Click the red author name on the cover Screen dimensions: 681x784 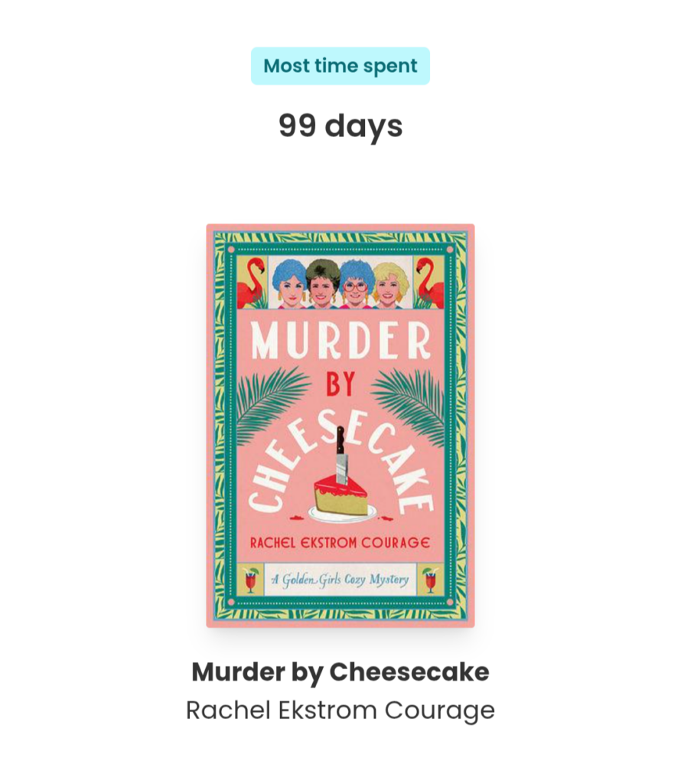(x=340, y=543)
